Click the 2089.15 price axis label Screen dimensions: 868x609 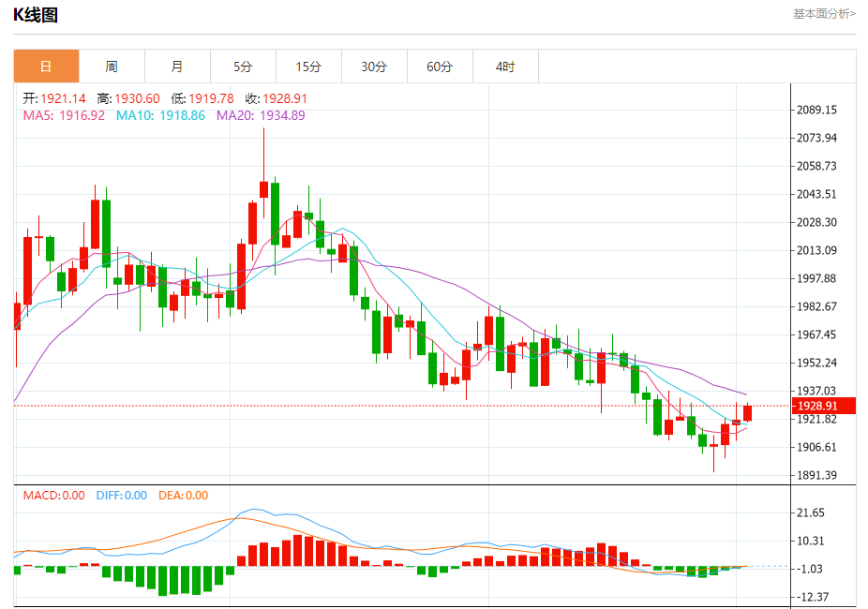point(816,110)
